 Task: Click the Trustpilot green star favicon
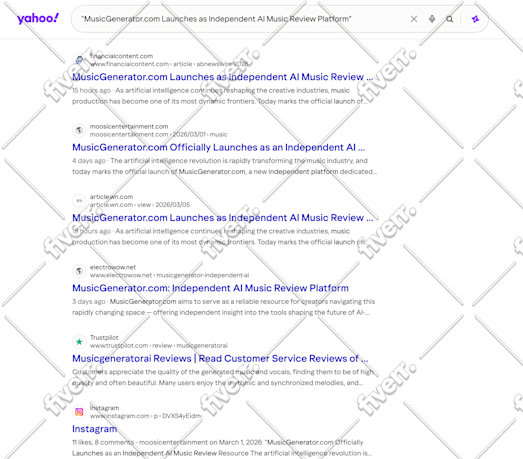click(x=79, y=341)
